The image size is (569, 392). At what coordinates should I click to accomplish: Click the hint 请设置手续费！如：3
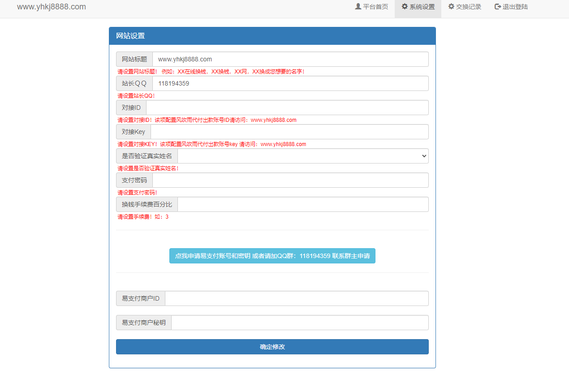tap(143, 217)
